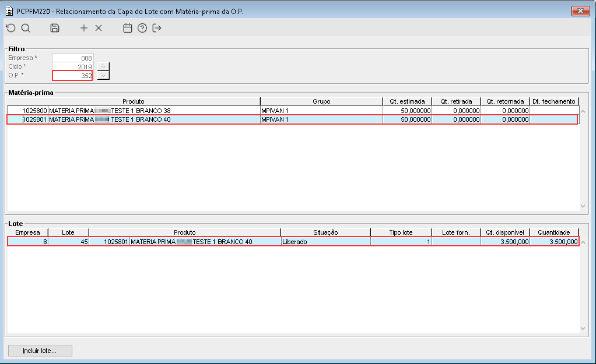Click Matéria-prima grid scroll down arrow
Screen dimensions: 596x364
coord(583,206)
